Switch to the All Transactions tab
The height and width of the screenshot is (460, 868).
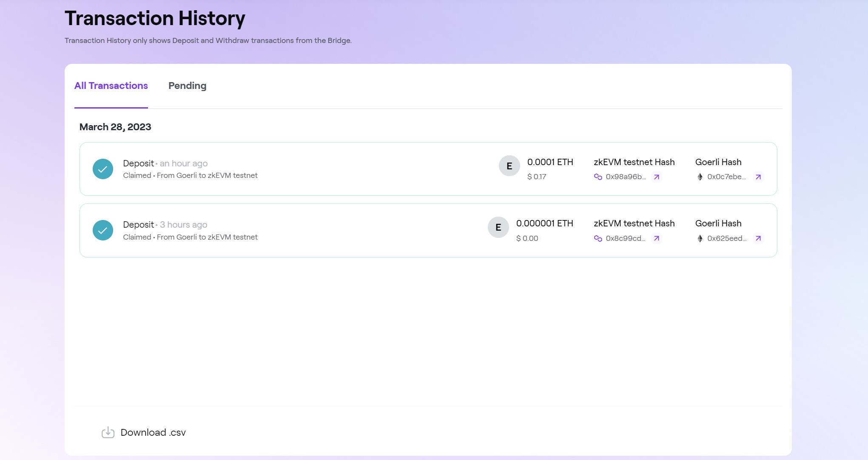(111, 86)
